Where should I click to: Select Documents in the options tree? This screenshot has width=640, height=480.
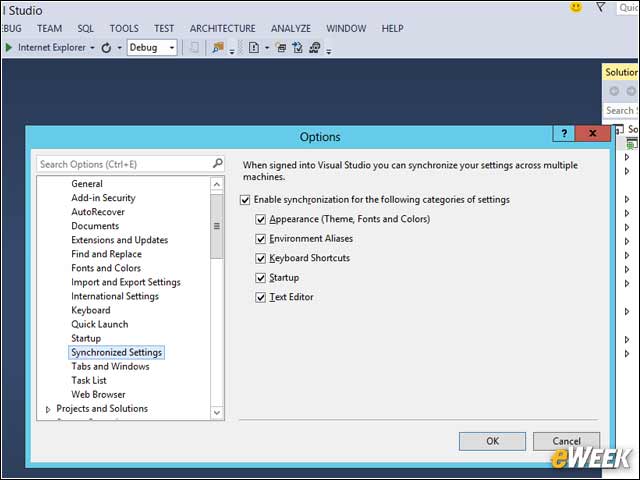pyautogui.click(x=95, y=226)
